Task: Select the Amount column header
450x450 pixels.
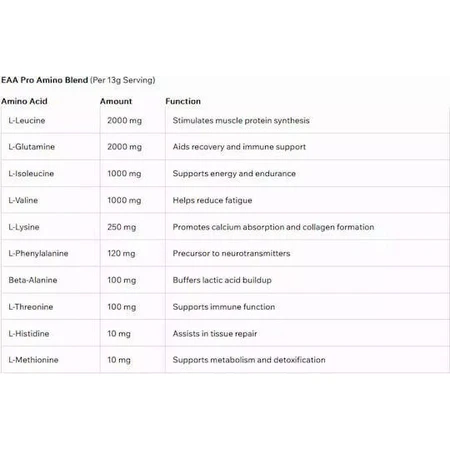Action: (x=116, y=101)
